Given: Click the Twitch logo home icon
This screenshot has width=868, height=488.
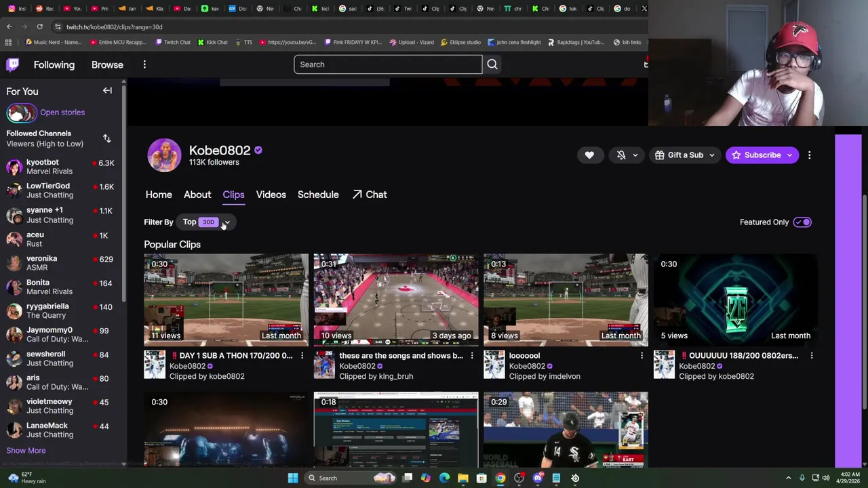Looking at the screenshot, I should click(13, 64).
